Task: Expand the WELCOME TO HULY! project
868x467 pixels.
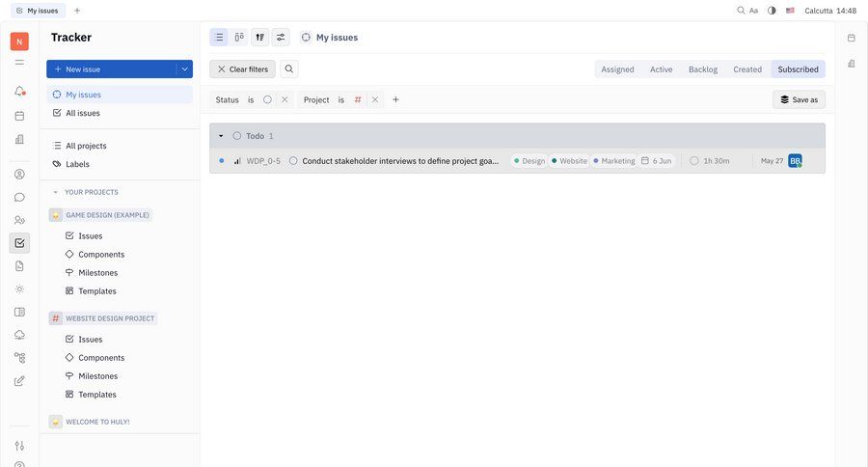Action: click(91, 422)
